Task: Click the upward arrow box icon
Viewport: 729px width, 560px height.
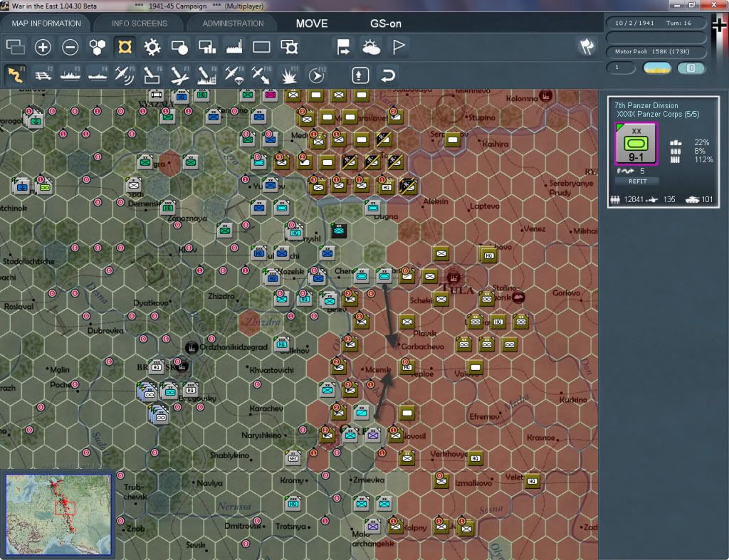Action: click(x=360, y=75)
